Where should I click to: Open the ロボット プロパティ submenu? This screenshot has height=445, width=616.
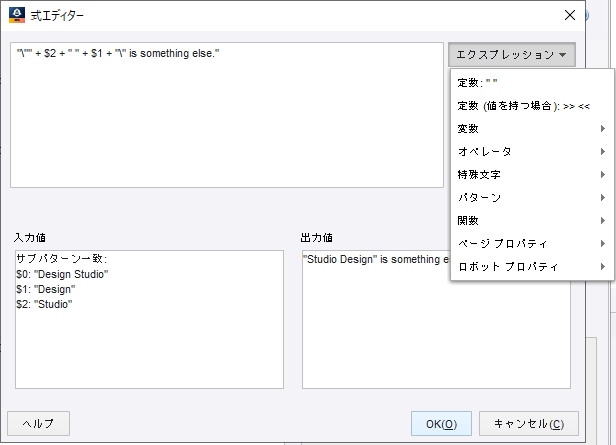[532, 267]
